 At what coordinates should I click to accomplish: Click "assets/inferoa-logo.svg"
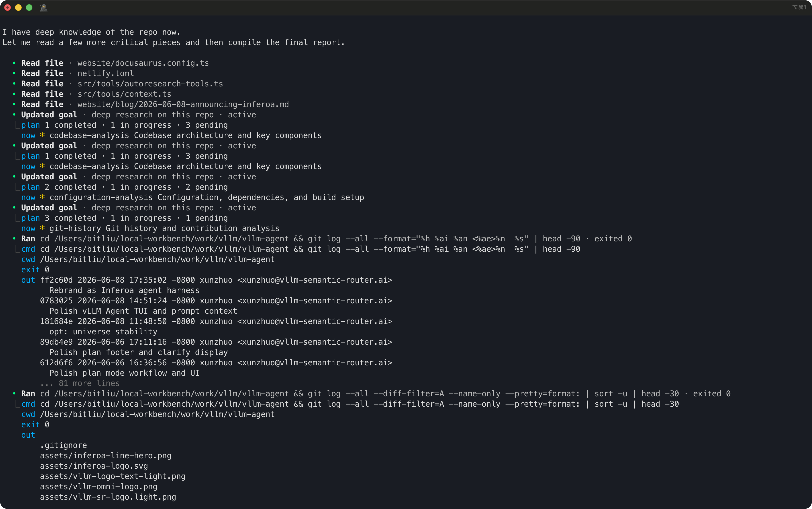[x=94, y=466]
